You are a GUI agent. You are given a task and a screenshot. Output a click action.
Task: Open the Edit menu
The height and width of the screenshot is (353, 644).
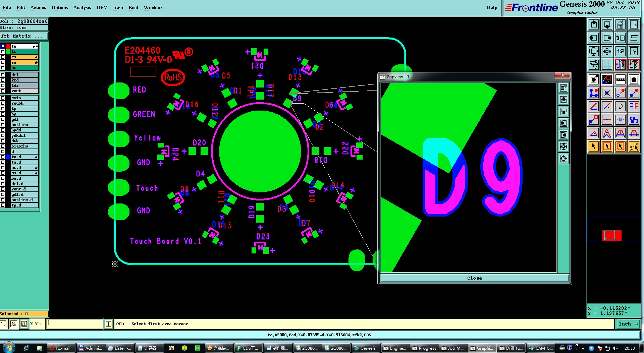(21, 7)
